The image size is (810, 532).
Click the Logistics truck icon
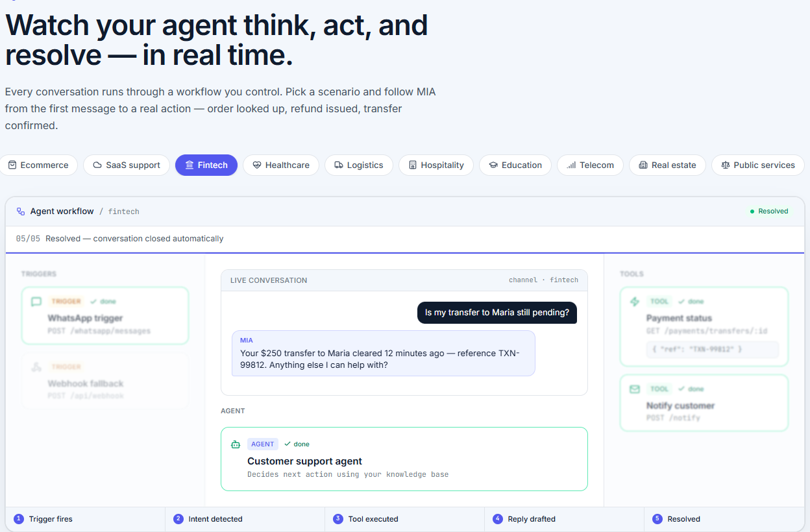pos(339,165)
